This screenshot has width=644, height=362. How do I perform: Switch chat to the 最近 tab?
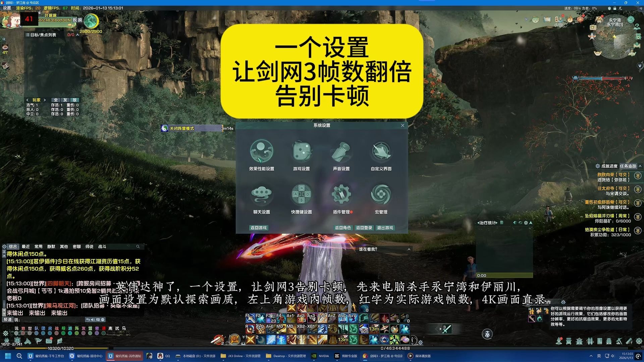click(x=26, y=246)
